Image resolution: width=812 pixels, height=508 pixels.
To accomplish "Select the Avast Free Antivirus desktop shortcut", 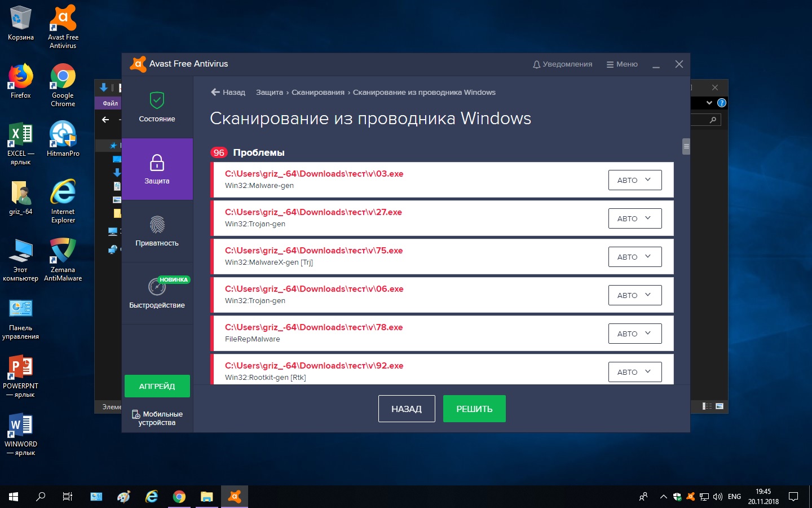I will click(x=63, y=27).
